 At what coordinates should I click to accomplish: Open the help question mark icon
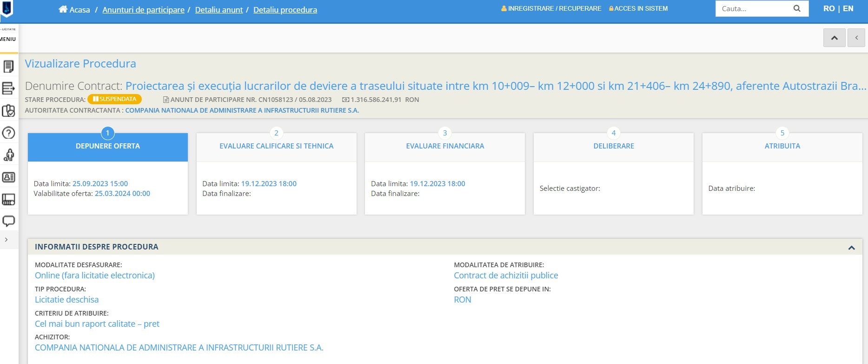pyautogui.click(x=8, y=133)
